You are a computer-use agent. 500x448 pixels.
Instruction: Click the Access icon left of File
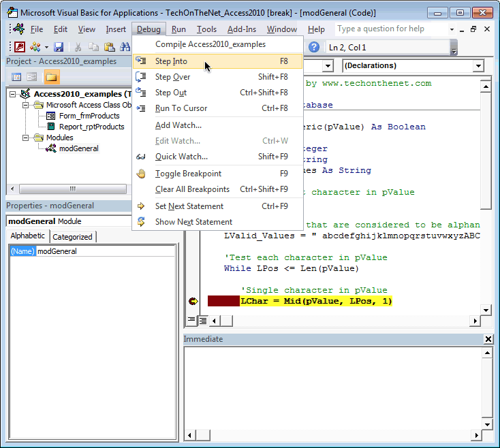pos(19,29)
